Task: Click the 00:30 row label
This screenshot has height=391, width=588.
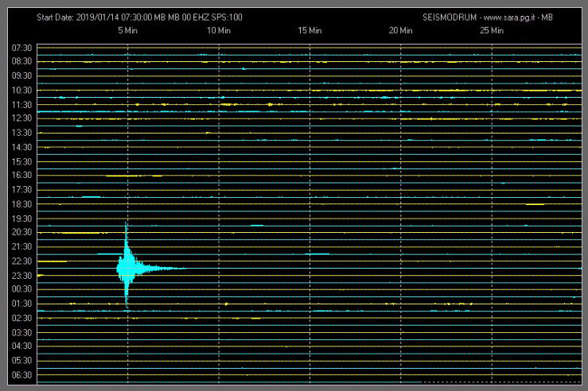Action: (x=21, y=288)
